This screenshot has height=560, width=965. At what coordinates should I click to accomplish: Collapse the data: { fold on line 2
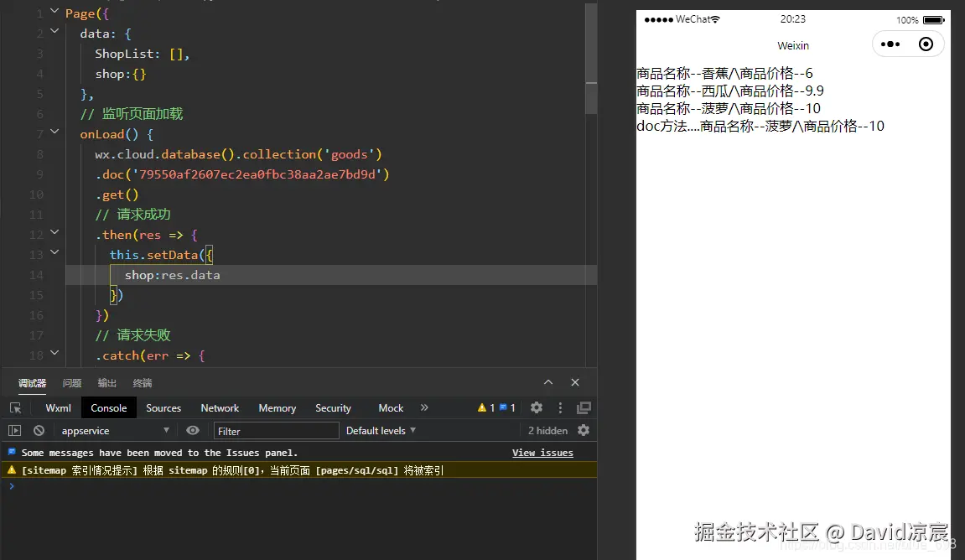point(54,31)
